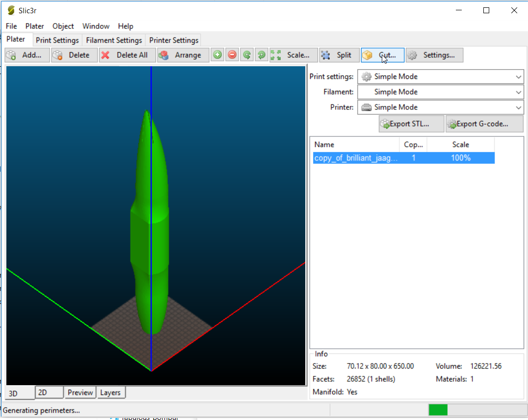Open the Cut... tool
This screenshot has width=528, height=420.
click(383, 55)
